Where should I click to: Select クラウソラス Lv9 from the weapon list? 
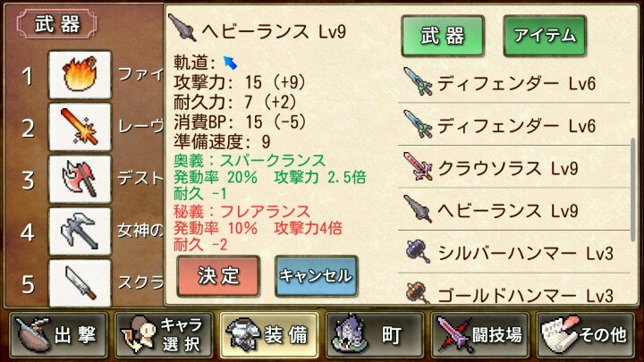point(514,168)
